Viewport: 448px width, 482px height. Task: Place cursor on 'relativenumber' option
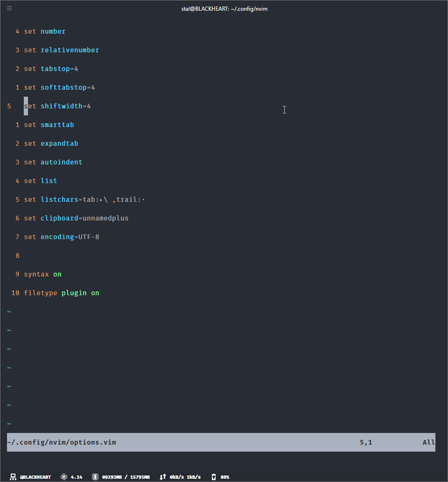(x=70, y=50)
